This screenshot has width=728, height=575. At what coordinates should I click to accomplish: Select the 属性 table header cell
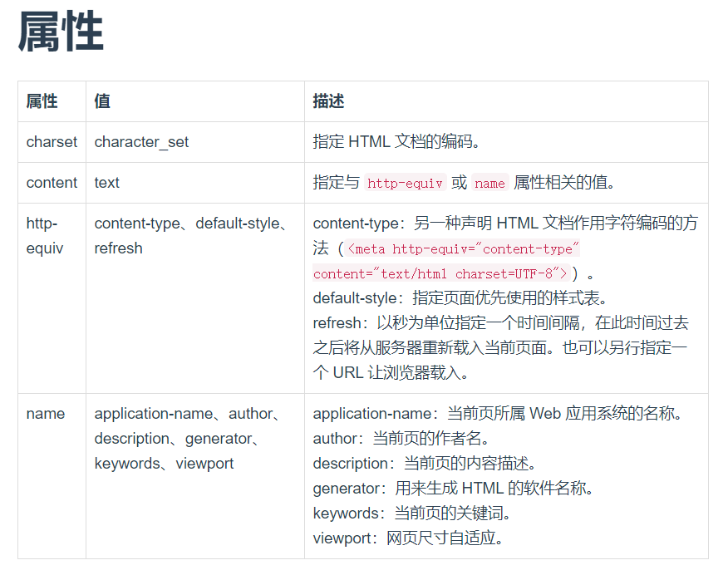pyautogui.click(x=40, y=101)
